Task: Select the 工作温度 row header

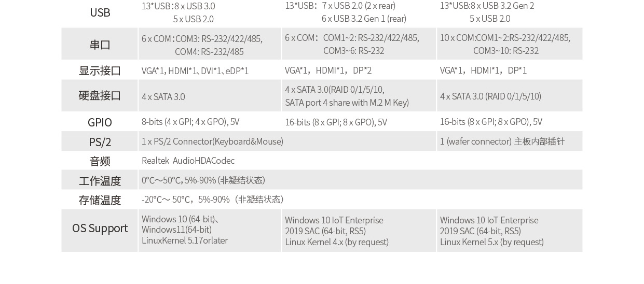Action: coord(100,181)
